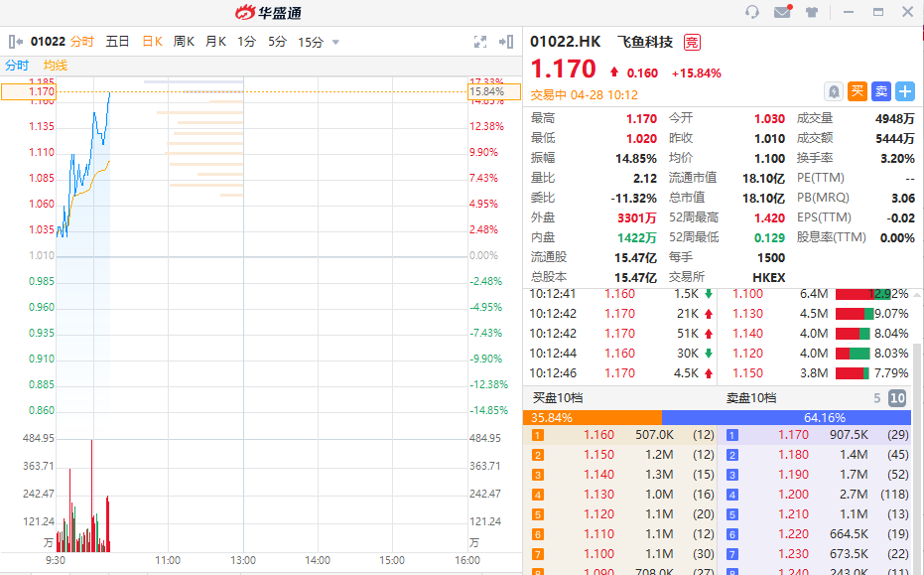Click bid level 7 price 1.100
This screenshot has width=924, height=575.
coord(598,554)
